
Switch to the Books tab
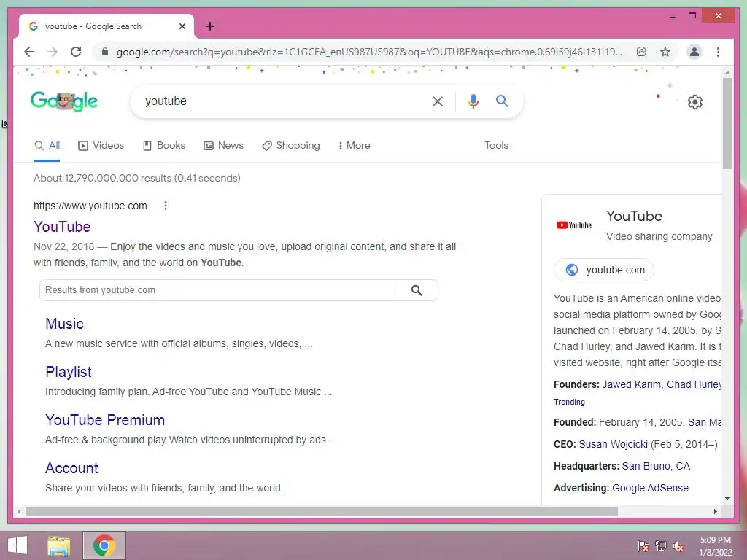[x=164, y=146]
